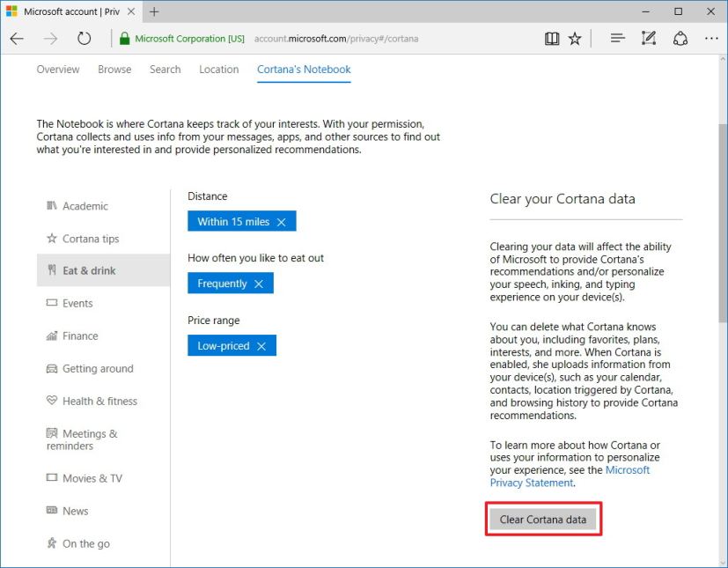728x568 pixels.
Task: Click the Events ticket icon
Action: coord(52,303)
